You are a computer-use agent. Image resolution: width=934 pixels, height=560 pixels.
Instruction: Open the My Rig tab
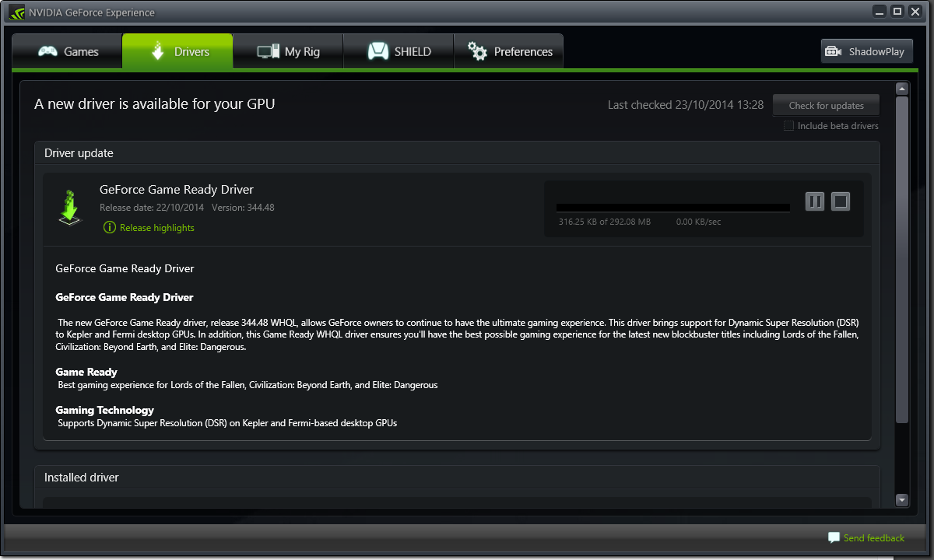288,51
